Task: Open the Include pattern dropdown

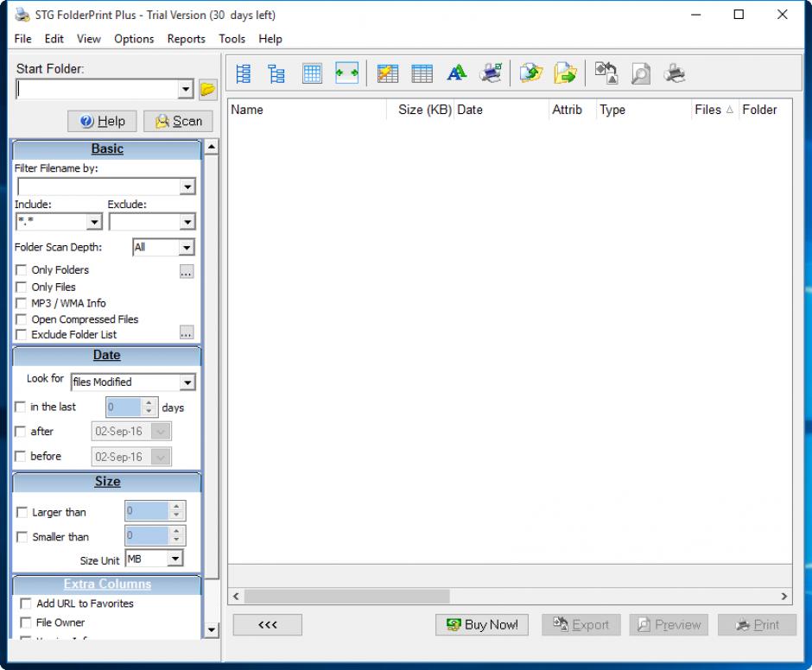Action: [94, 222]
